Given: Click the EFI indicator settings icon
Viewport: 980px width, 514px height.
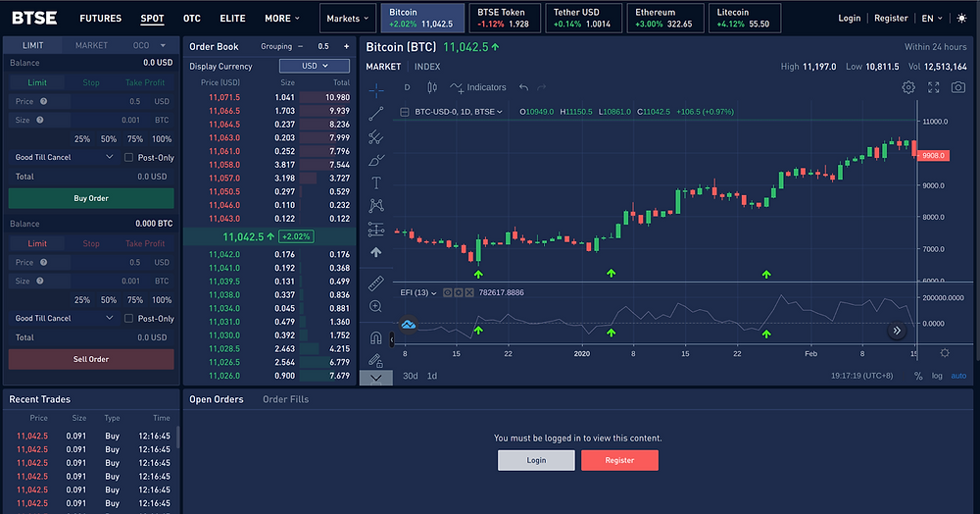Looking at the screenshot, I should click(458, 292).
